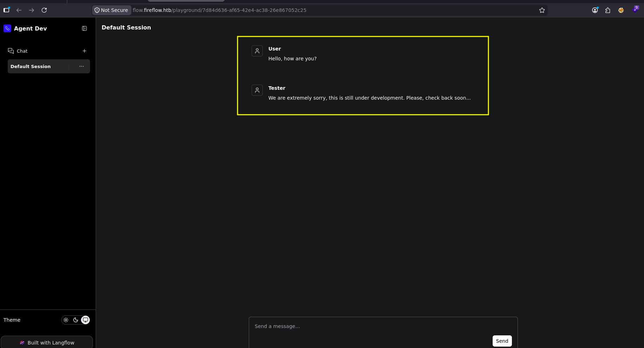The image size is (644, 348).
Task: Bookmark this page with star icon
Action: tap(542, 10)
